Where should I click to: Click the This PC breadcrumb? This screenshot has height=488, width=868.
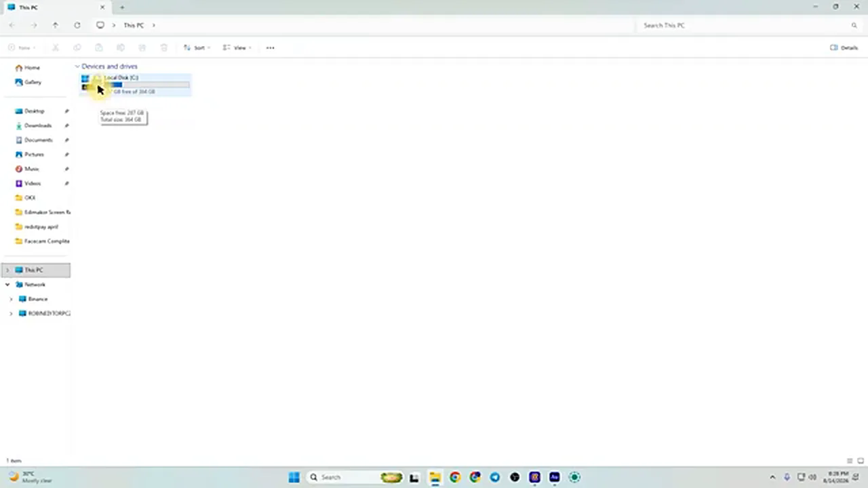click(x=134, y=25)
